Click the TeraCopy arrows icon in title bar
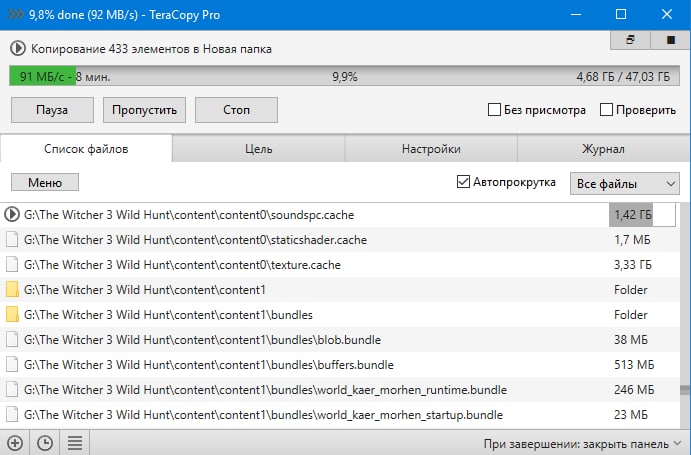Image resolution: width=691 pixels, height=455 pixels. pos(15,15)
